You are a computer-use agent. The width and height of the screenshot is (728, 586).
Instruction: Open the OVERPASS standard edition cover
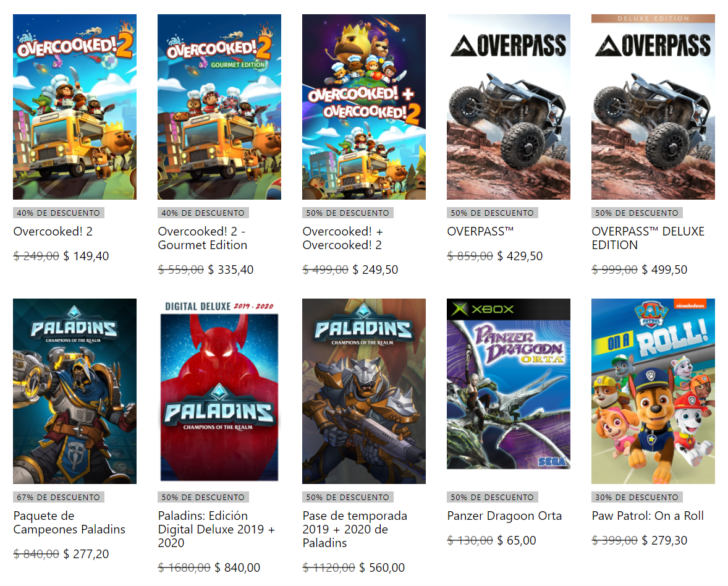coord(509,107)
